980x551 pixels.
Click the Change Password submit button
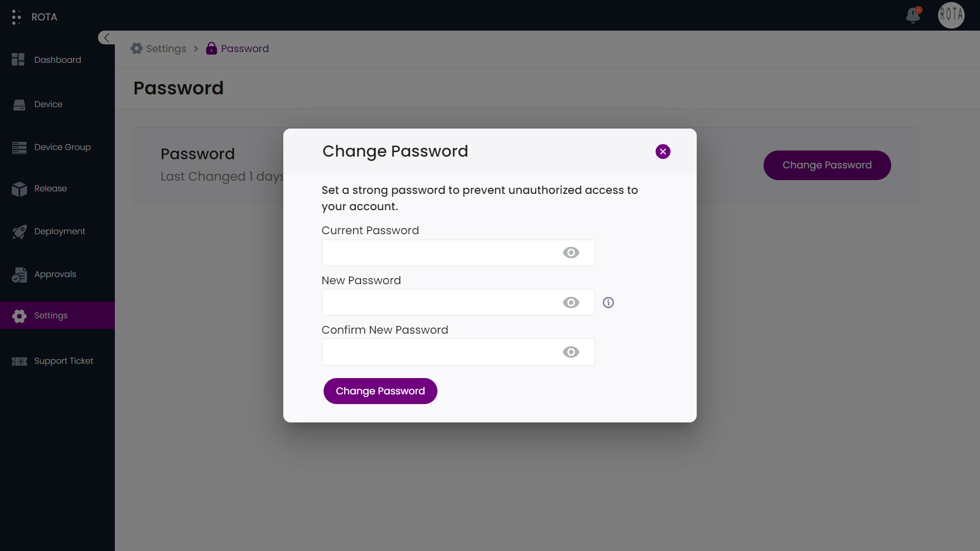pyautogui.click(x=380, y=391)
